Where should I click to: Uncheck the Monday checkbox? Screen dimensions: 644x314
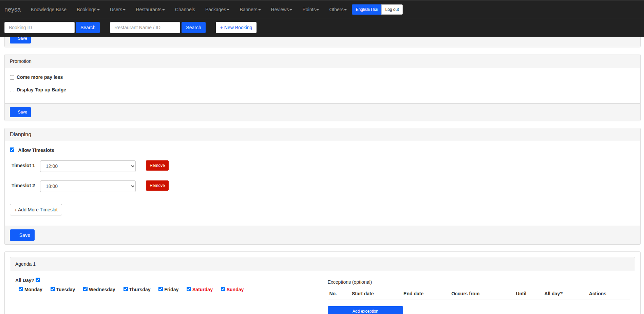(21, 289)
